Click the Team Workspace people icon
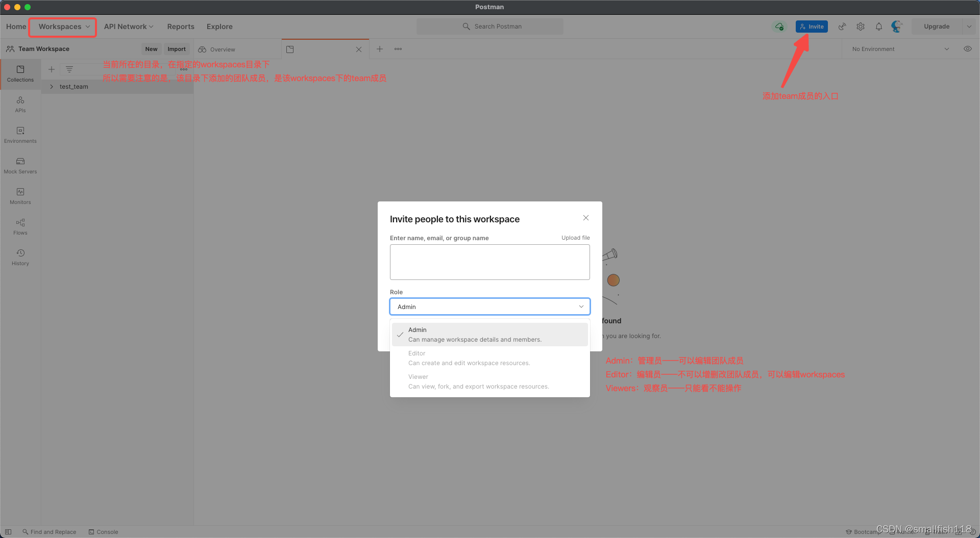Image resolution: width=980 pixels, height=538 pixels. 10,49
